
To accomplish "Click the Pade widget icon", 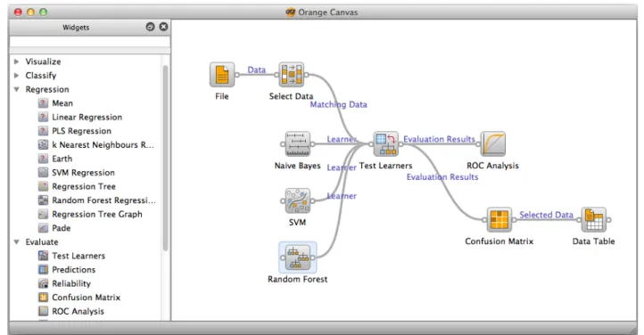I will pos(43,228).
